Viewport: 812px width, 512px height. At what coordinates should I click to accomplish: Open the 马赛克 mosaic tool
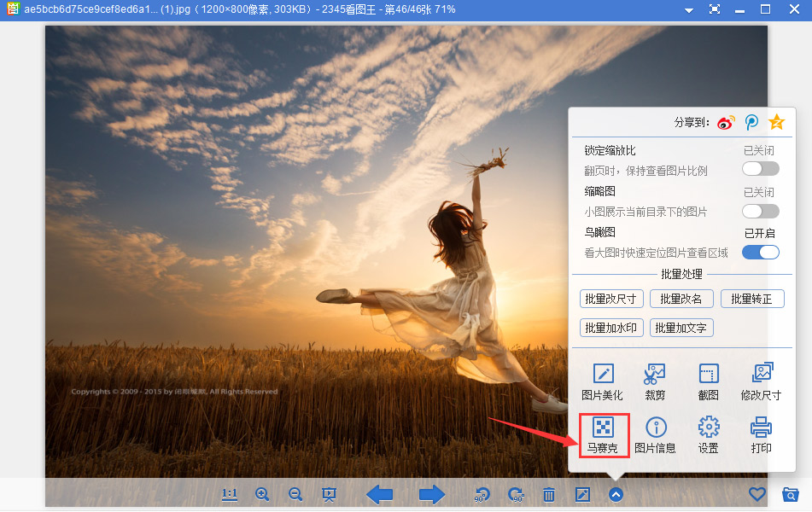(x=605, y=434)
